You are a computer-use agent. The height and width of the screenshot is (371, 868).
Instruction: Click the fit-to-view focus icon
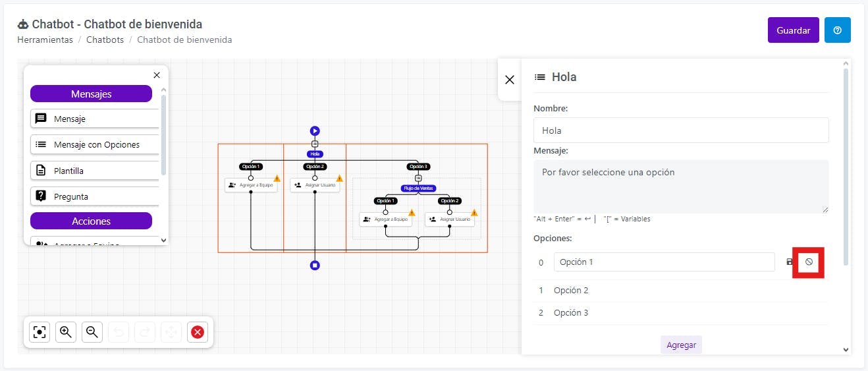[40, 332]
